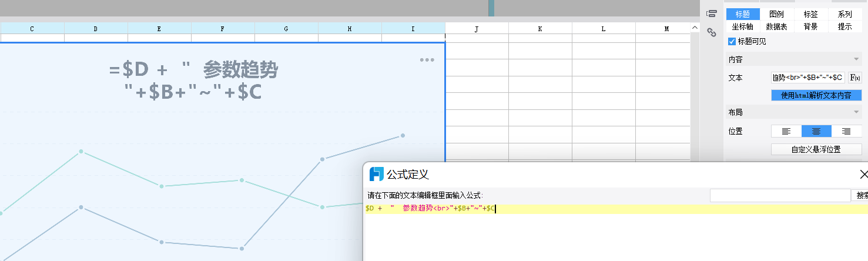Select column F header

pos(223,28)
